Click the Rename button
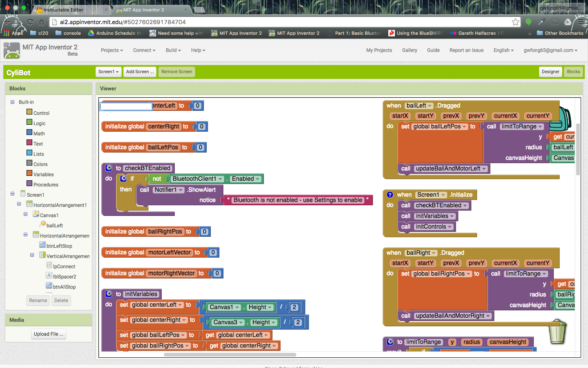 38,301
